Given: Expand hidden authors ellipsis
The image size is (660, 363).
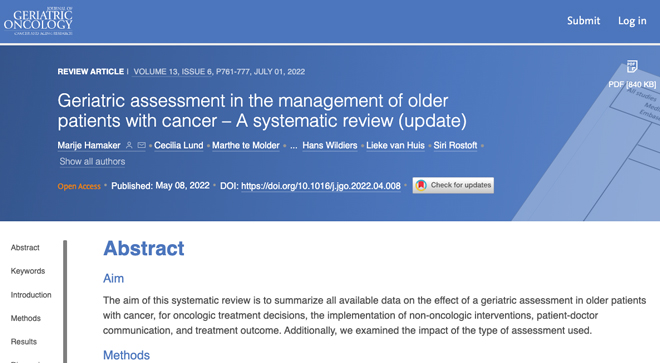Looking at the screenshot, I should [x=293, y=146].
